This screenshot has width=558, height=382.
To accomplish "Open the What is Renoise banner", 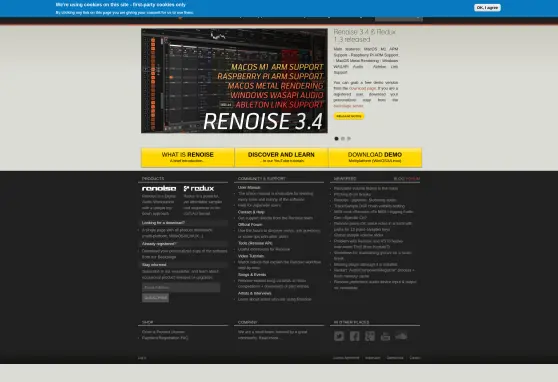I will coord(188,157).
